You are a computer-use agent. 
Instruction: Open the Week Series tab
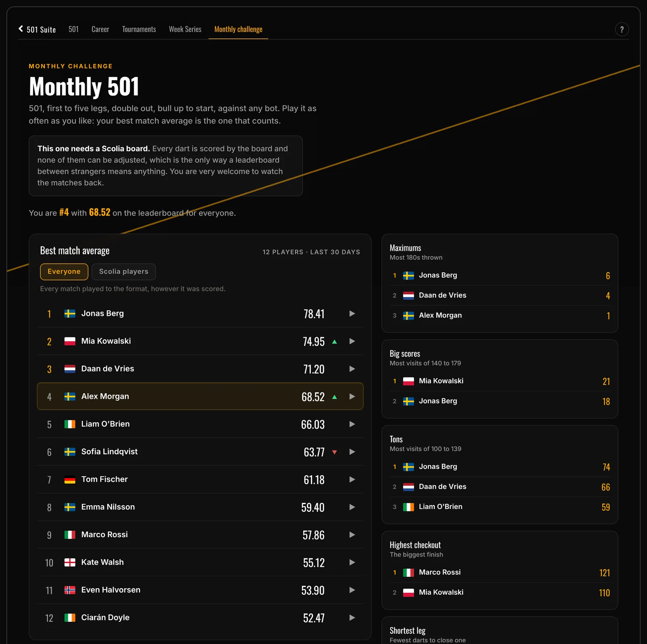(185, 29)
